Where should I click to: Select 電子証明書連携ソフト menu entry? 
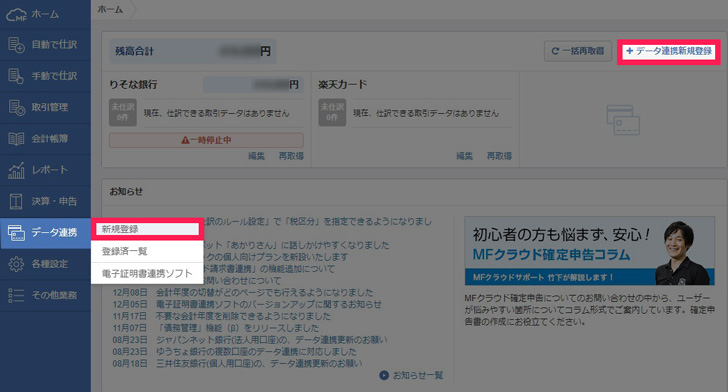click(x=147, y=274)
